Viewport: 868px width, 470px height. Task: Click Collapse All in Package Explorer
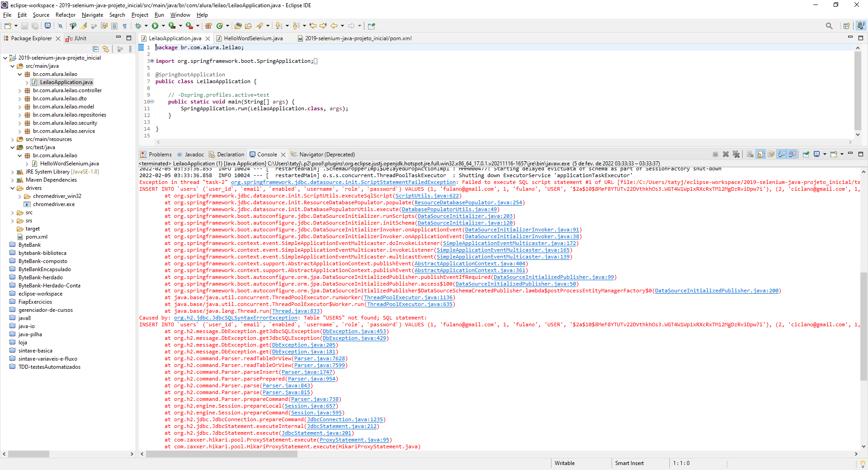pyautogui.click(x=95, y=49)
